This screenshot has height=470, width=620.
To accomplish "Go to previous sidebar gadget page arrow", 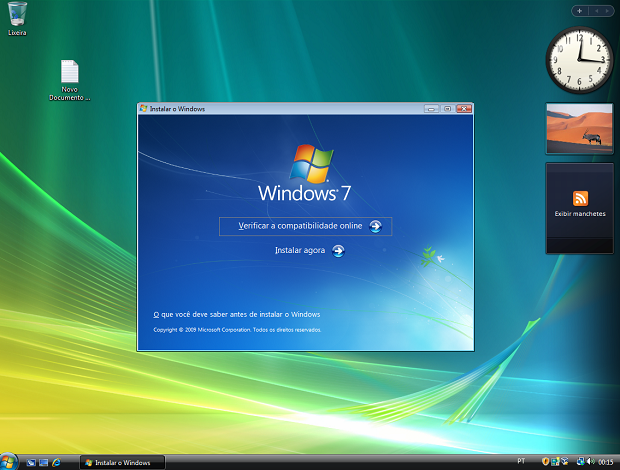I will 596,11.
